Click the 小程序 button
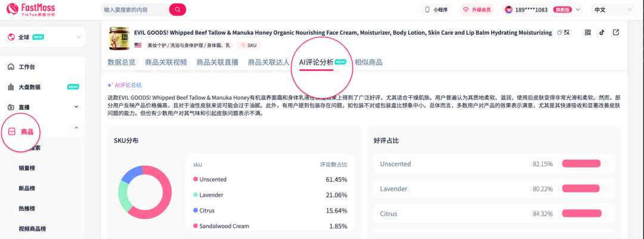Image resolution: width=644 pixels, height=239 pixels. (436, 10)
